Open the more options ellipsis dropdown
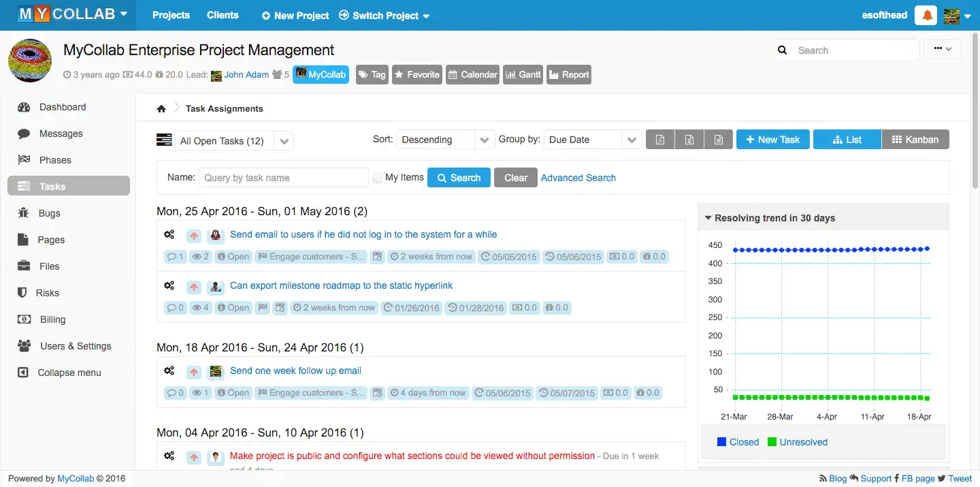Screen dimensions: 980x487 [x=943, y=49]
